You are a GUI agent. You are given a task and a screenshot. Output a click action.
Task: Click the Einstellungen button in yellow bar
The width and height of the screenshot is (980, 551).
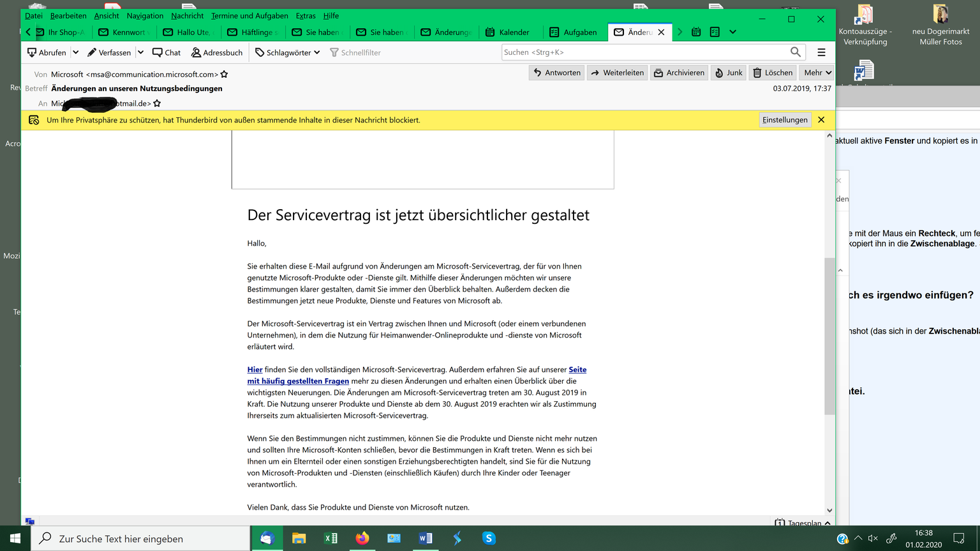(785, 120)
